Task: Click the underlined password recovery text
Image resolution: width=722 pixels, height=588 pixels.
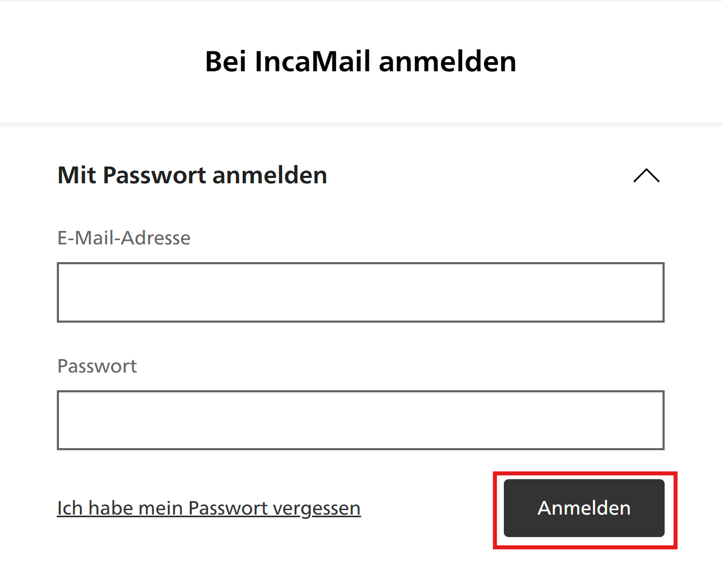Action: coord(209,508)
